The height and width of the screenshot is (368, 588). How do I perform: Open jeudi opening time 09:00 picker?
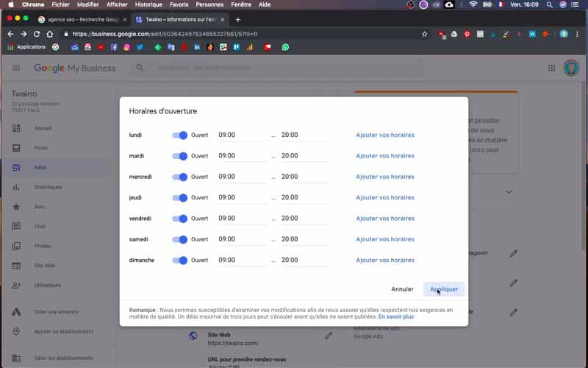click(243, 198)
